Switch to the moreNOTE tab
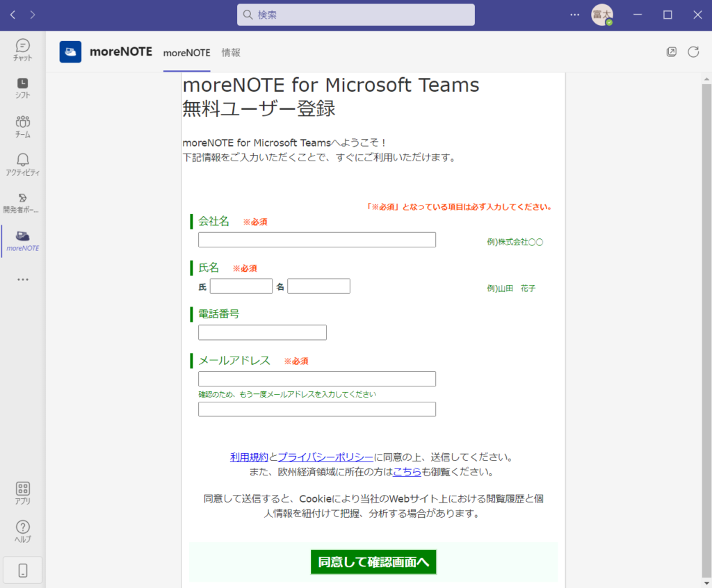Screen dimensions: 712x588 pyautogui.click(x=186, y=53)
